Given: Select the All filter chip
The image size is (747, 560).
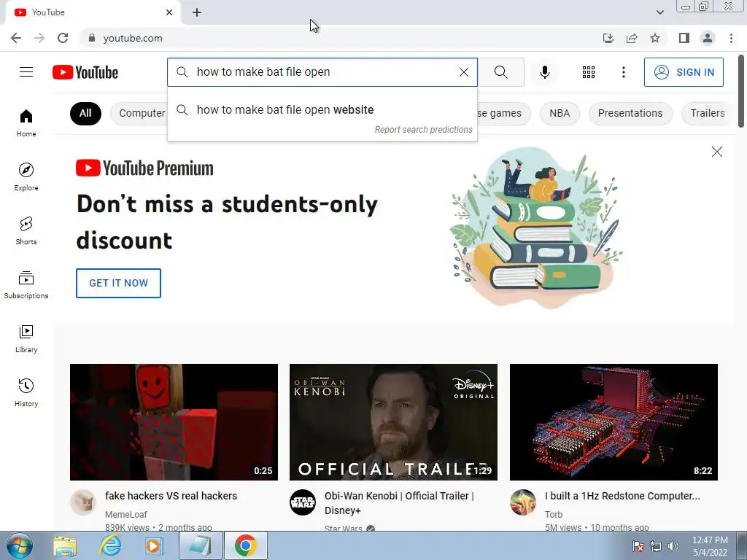Looking at the screenshot, I should pyautogui.click(x=85, y=113).
